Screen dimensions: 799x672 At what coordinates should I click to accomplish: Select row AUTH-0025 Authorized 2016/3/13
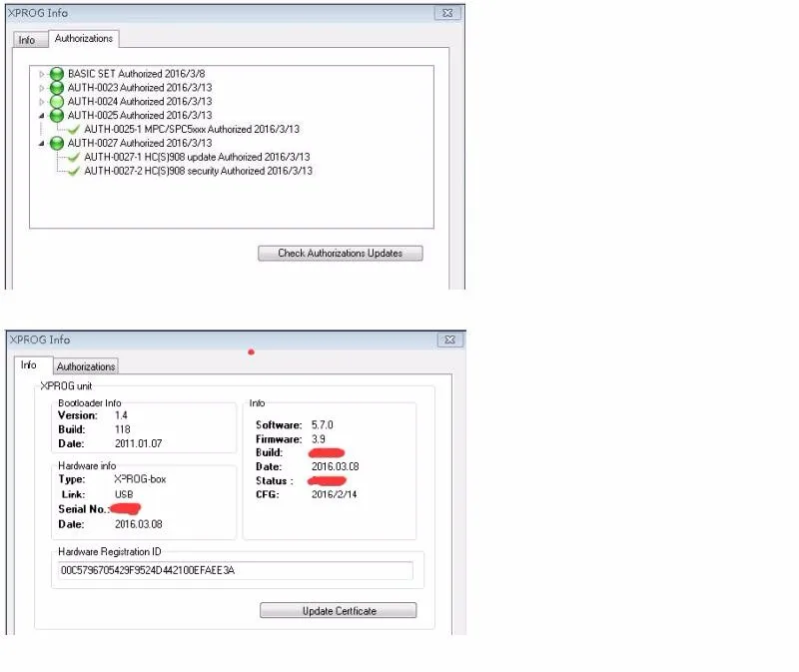pyautogui.click(x=140, y=115)
